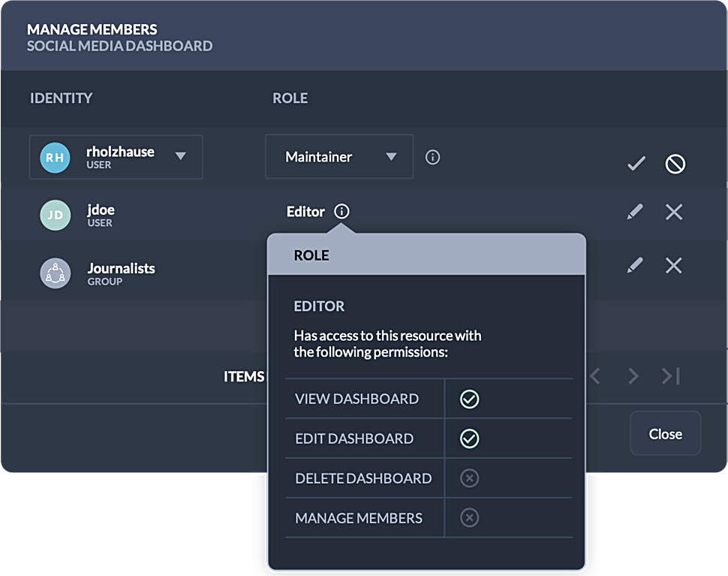The width and height of the screenshot is (728, 576).
Task: Click the SOCIAL MEDIA DASHBOARD subtitle
Action: click(120, 46)
